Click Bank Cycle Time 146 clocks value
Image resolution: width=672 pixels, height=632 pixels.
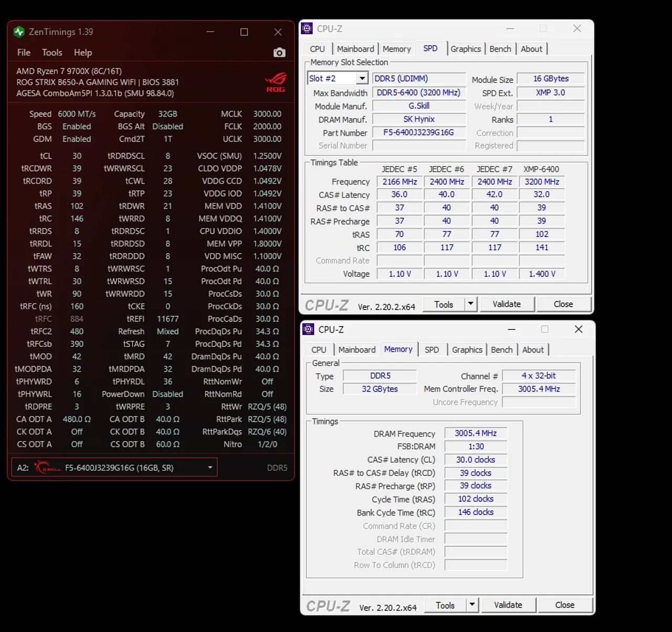476,512
